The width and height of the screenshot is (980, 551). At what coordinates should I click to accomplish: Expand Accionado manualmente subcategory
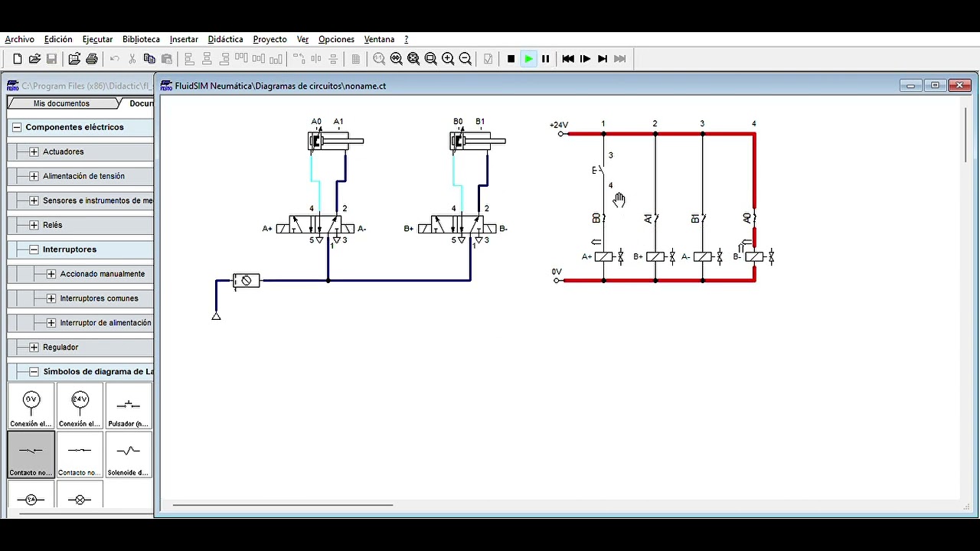[x=51, y=274]
